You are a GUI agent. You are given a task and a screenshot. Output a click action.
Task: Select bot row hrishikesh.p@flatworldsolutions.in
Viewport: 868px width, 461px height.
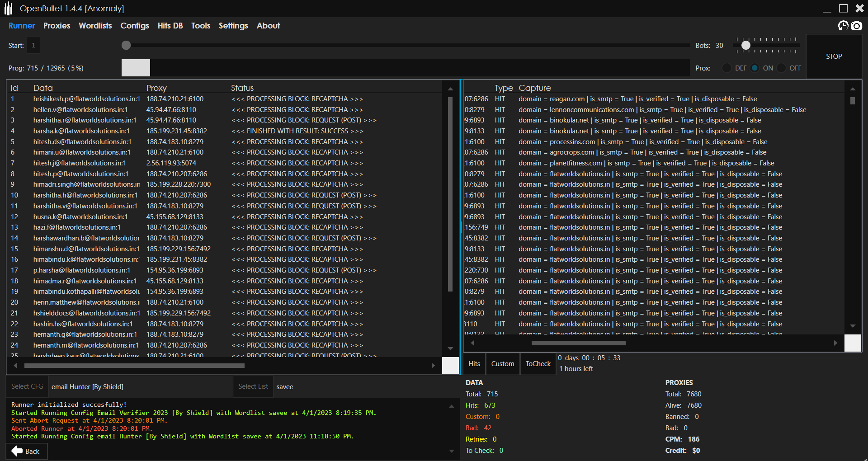(x=224, y=99)
